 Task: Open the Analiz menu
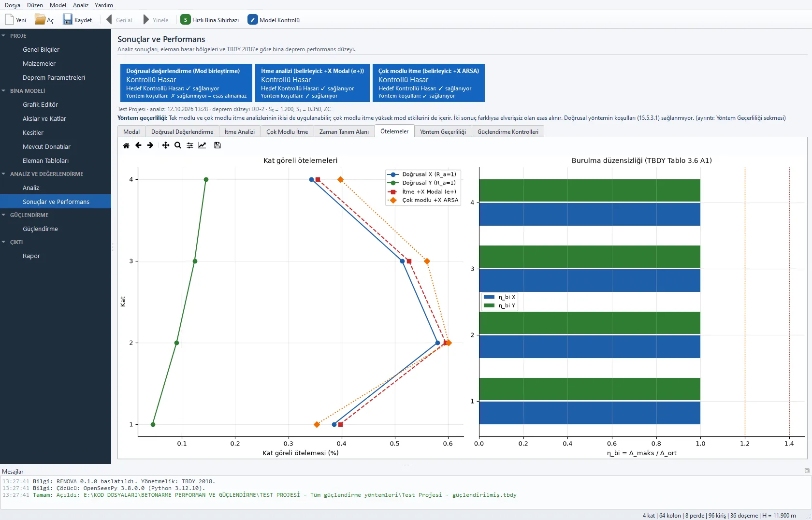point(81,5)
